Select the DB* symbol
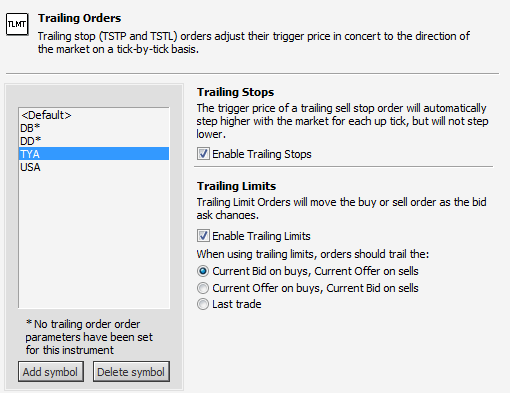510x393 pixels. pos(94,128)
